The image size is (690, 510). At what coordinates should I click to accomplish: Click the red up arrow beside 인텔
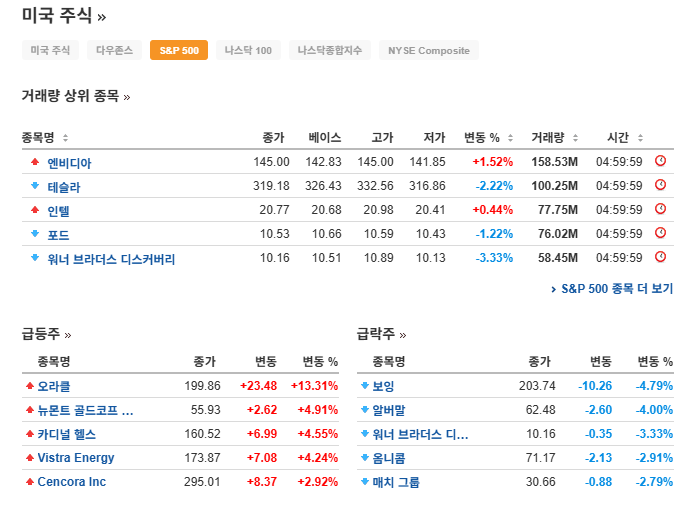click(35, 209)
